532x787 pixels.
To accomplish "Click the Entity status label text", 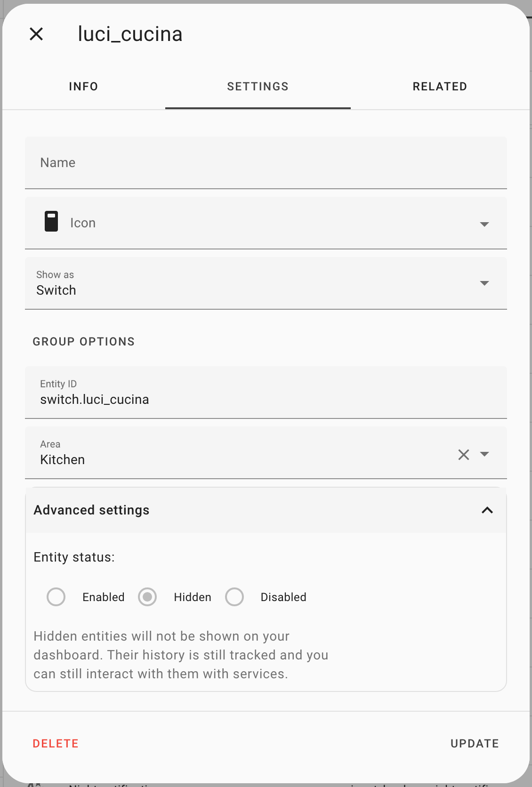I will (74, 557).
